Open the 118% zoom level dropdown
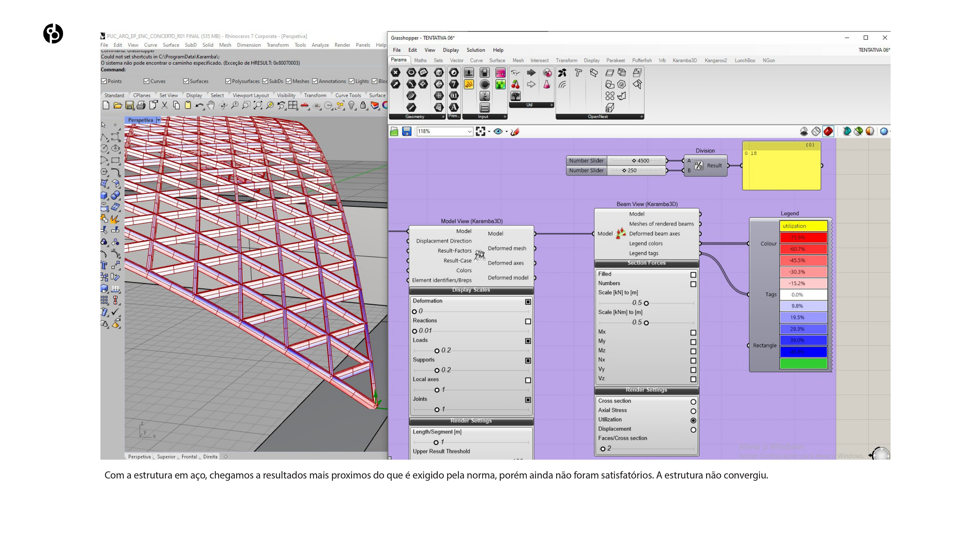The height and width of the screenshot is (551, 980). point(470,132)
